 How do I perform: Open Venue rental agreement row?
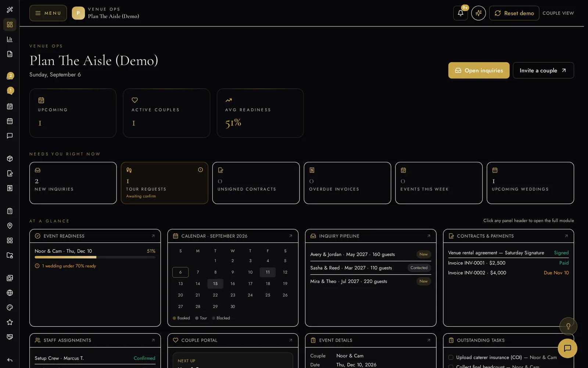coord(508,253)
